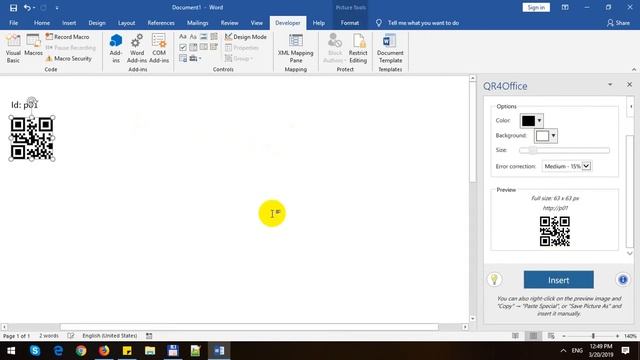Click the lightbulb tips icon
The width and height of the screenshot is (640, 360).
[x=494, y=279]
